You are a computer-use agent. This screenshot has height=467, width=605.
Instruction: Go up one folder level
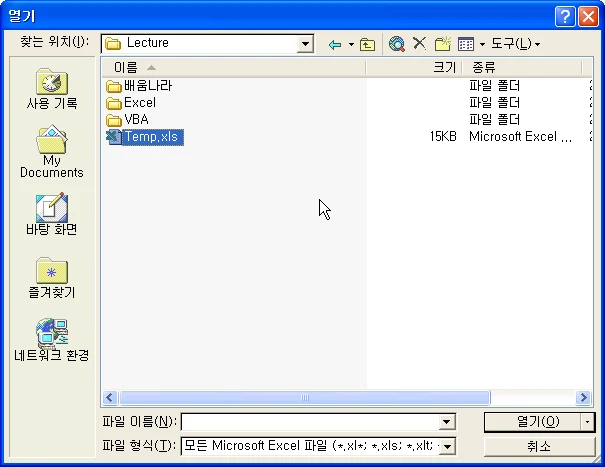coord(367,44)
